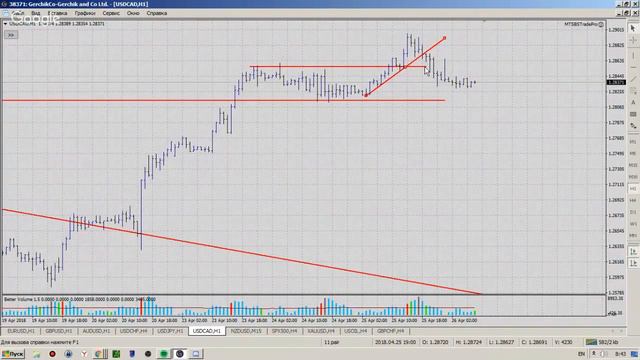Click the red circle taskbar icon
640x360 pixels.
pos(52,354)
